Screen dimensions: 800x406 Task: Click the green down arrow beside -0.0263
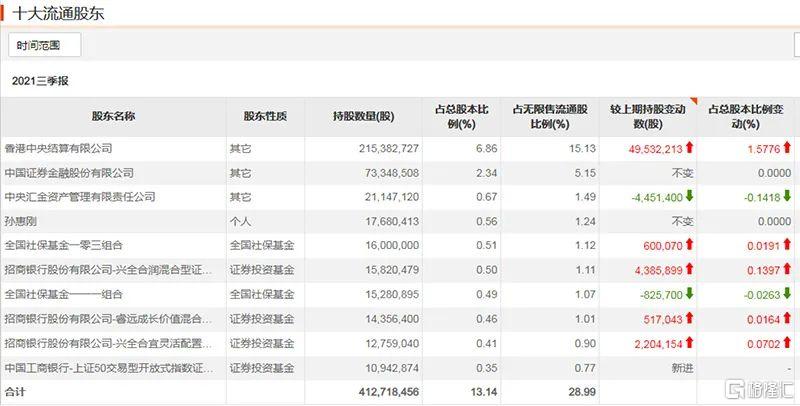coord(786,293)
